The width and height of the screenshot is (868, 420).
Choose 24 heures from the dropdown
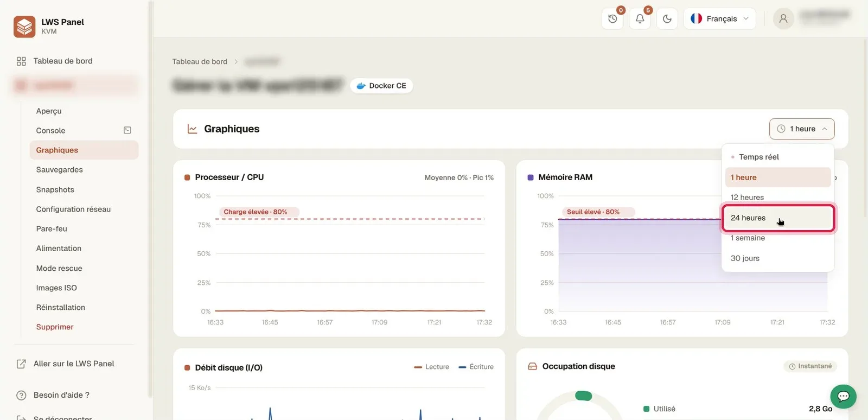click(x=778, y=218)
